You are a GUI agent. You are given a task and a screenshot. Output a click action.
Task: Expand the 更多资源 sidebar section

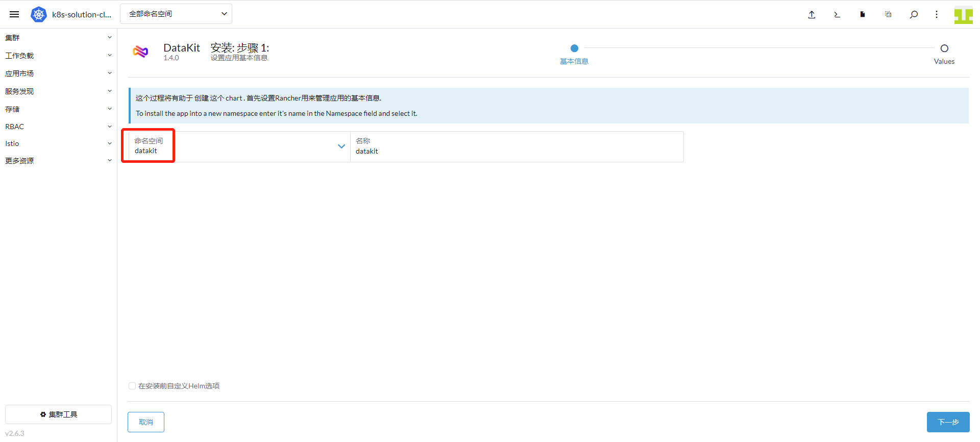(x=58, y=161)
